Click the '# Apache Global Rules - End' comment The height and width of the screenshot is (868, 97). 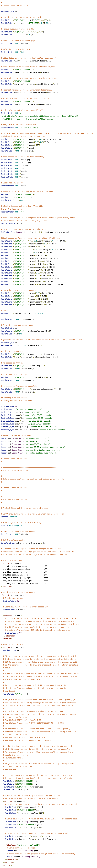(x=15, y=459)
